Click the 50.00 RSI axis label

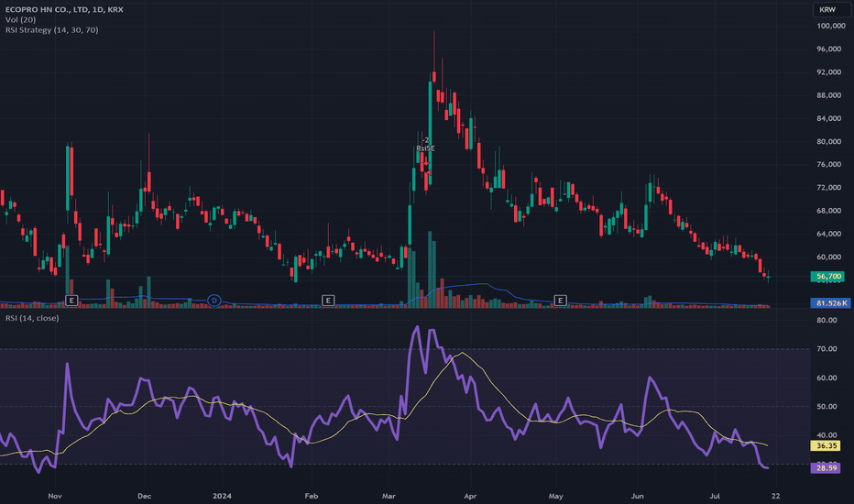827,407
